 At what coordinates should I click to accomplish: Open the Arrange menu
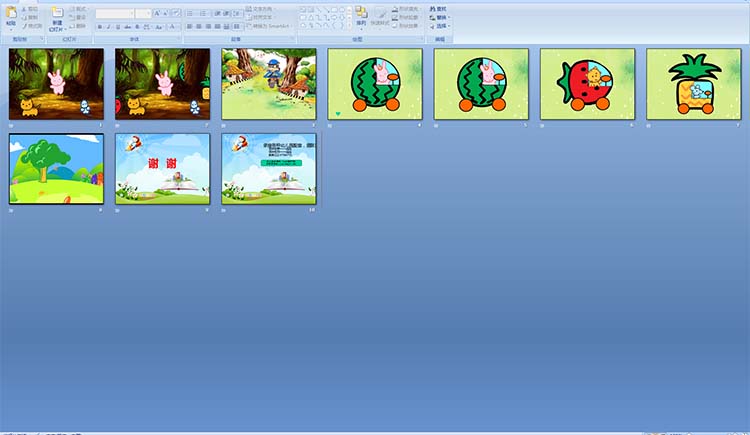(x=362, y=17)
